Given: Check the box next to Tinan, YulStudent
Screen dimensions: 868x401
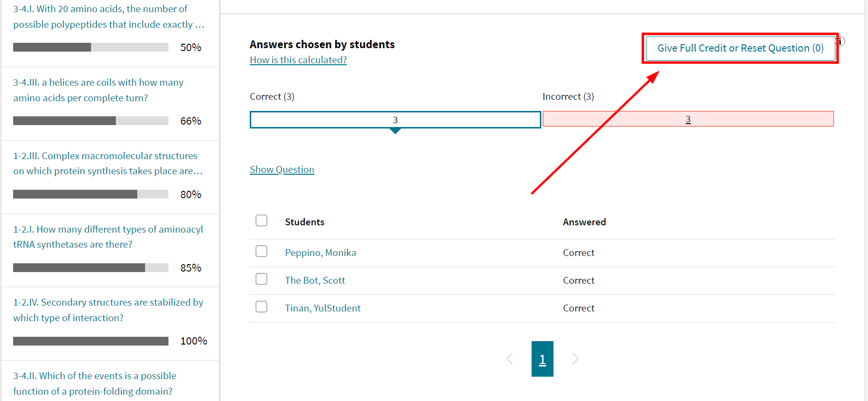Looking at the screenshot, I should coord(261,307).
